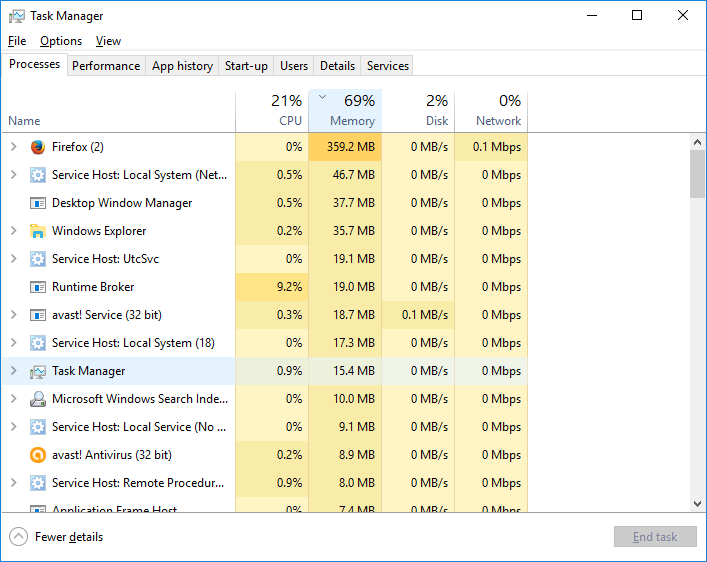
Task: Open the Options menu
Action: [x=61, y=41]
